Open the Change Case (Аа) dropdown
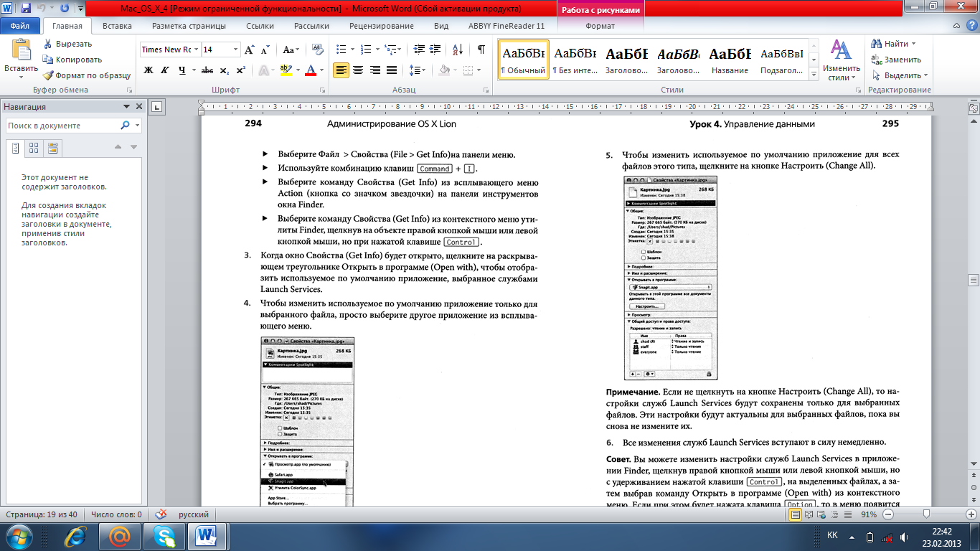Screen dimensions: 980x551 [x=291, y=50]
